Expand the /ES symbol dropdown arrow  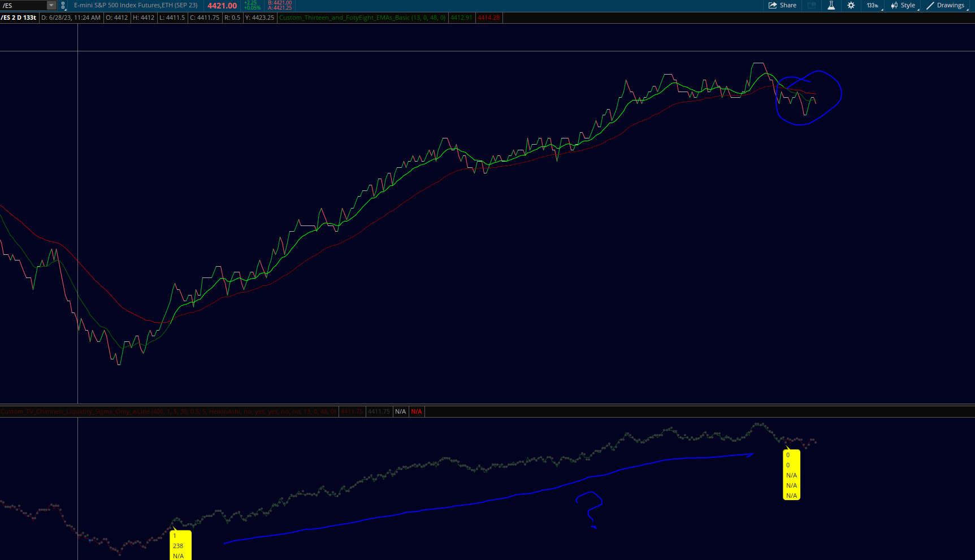point(51,6)
